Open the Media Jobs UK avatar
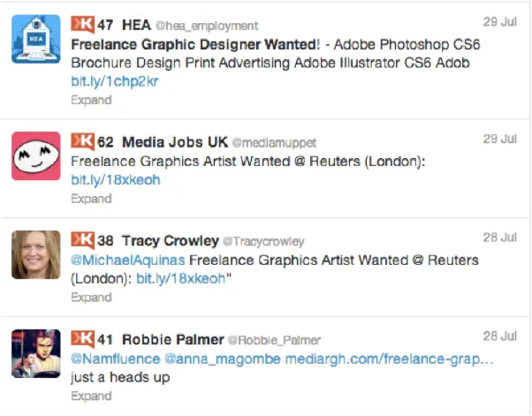 pyautogui.click(x=36, y=156)
